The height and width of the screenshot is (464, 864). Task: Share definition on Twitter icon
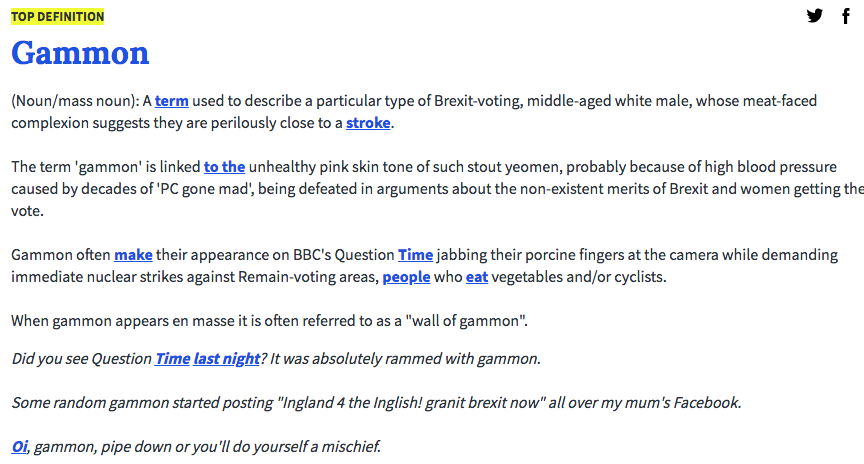point(815,15)
